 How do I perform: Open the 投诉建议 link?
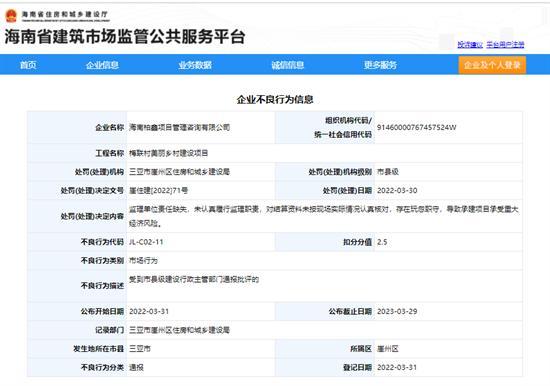click(x=470, y=45)
